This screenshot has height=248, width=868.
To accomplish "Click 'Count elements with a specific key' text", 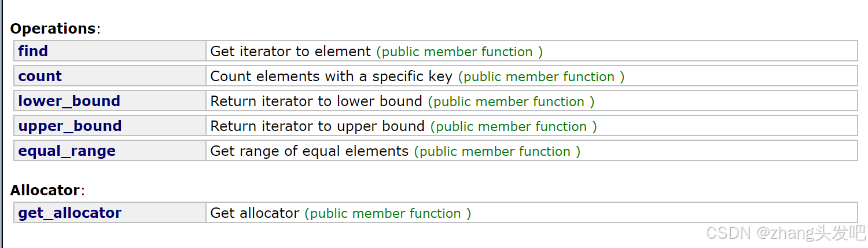I will (331, 76).
